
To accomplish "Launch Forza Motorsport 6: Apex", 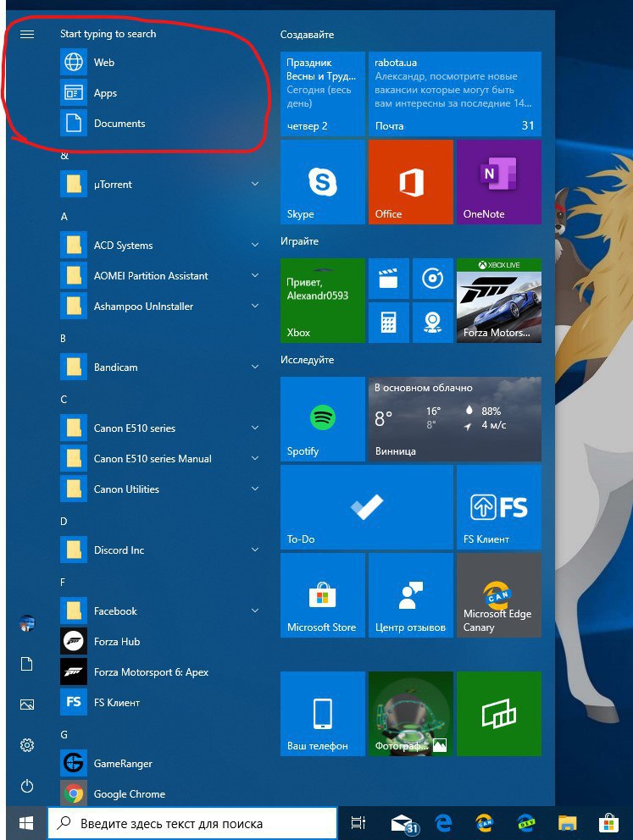I will (x=161, y=672).
